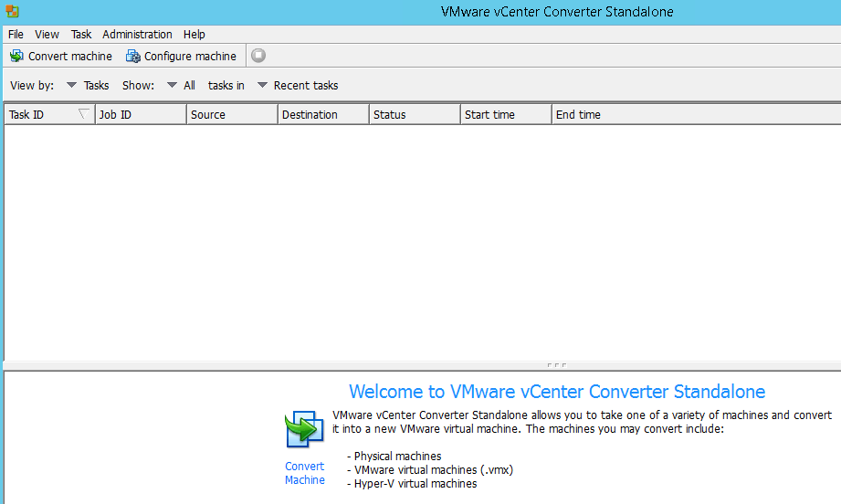Click the Configure machine toolbar icon

(133, 56)
